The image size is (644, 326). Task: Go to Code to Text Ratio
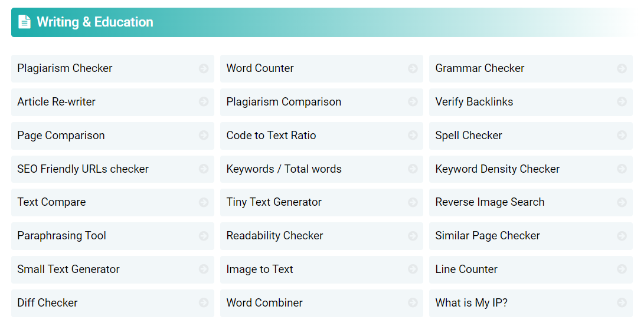tap(322, 136)
